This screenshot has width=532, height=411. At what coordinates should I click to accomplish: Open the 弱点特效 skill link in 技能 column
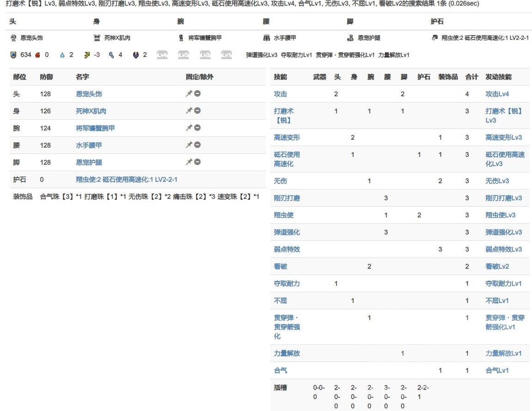[x=287, y=250]
